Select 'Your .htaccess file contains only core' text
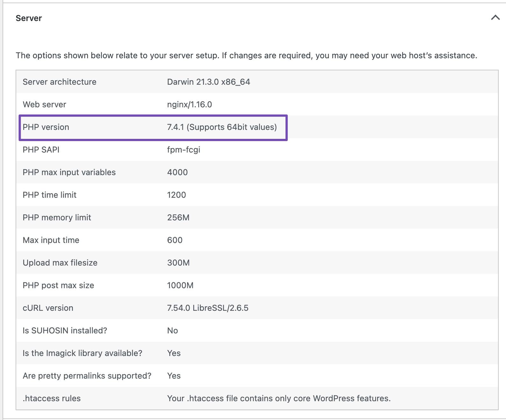Image resolution: width=506 pixels, height=420 pixels. pos(239,398)
